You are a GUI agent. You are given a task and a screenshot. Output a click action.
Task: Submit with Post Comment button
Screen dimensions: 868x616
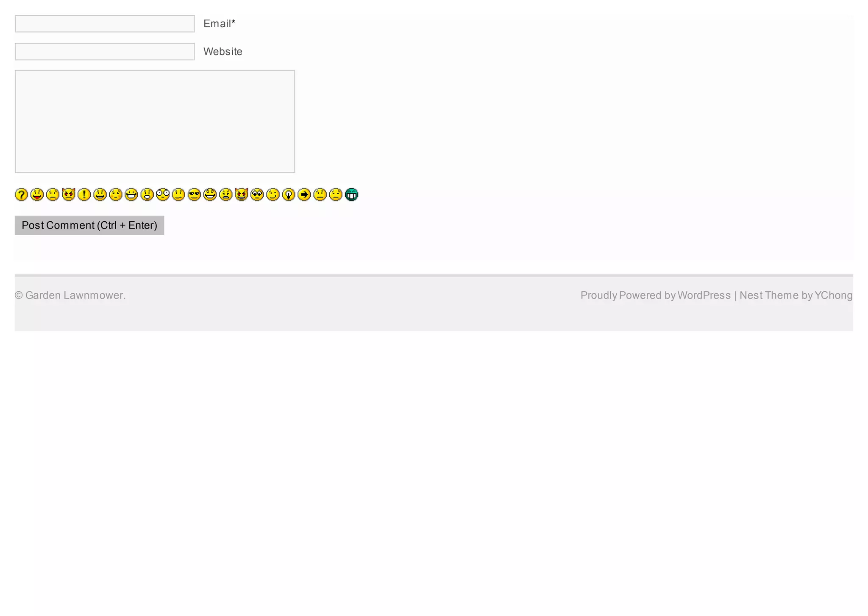89,225
